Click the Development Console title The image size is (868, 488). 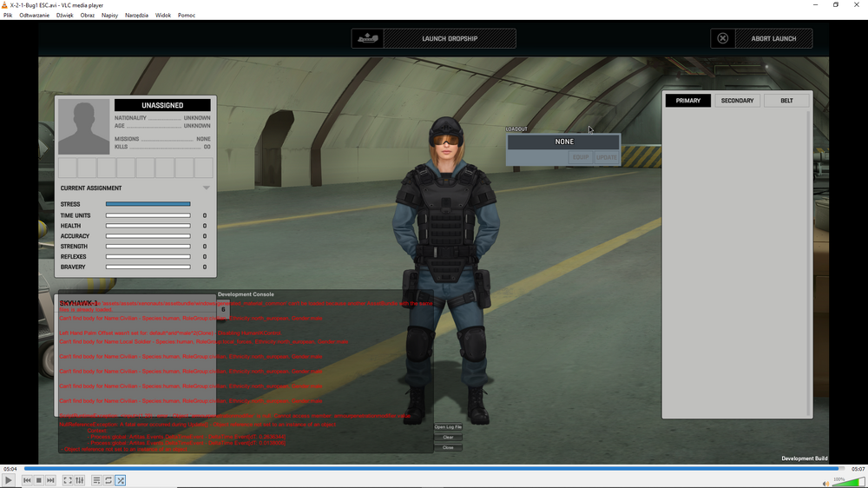(246, 294)
